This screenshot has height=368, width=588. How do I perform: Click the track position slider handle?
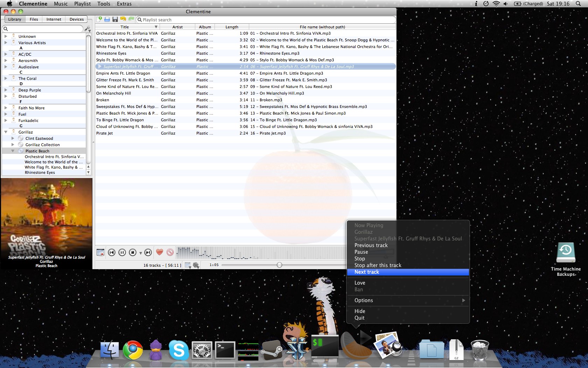[279, 265]
